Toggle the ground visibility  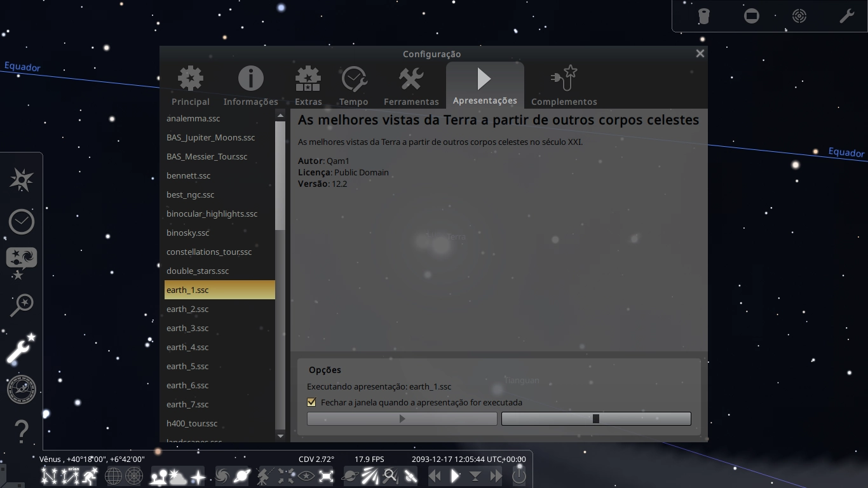[159, 475]
